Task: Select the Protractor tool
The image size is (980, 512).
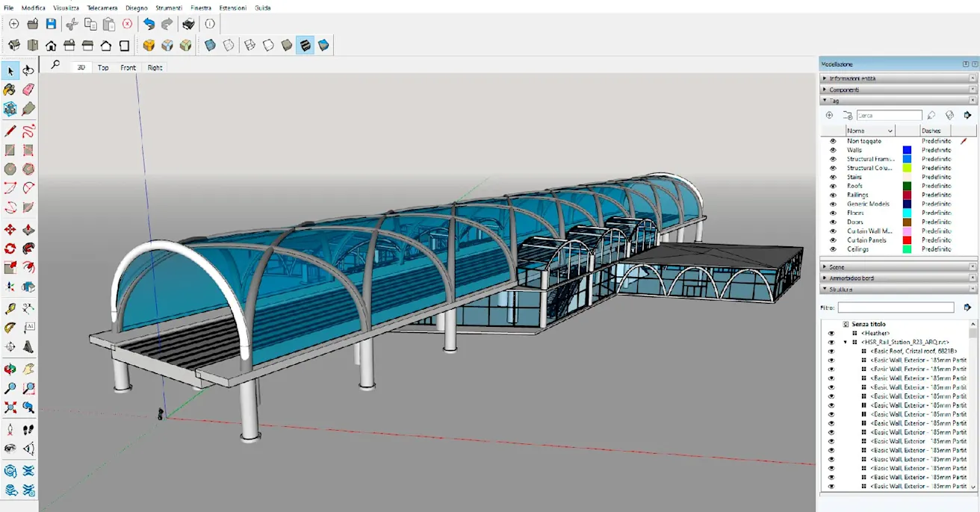Action: point(10,328)
